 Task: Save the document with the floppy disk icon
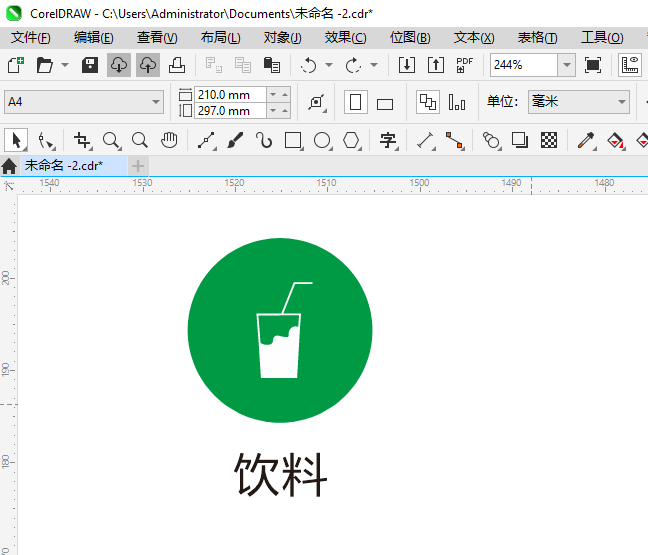[90, 65]
